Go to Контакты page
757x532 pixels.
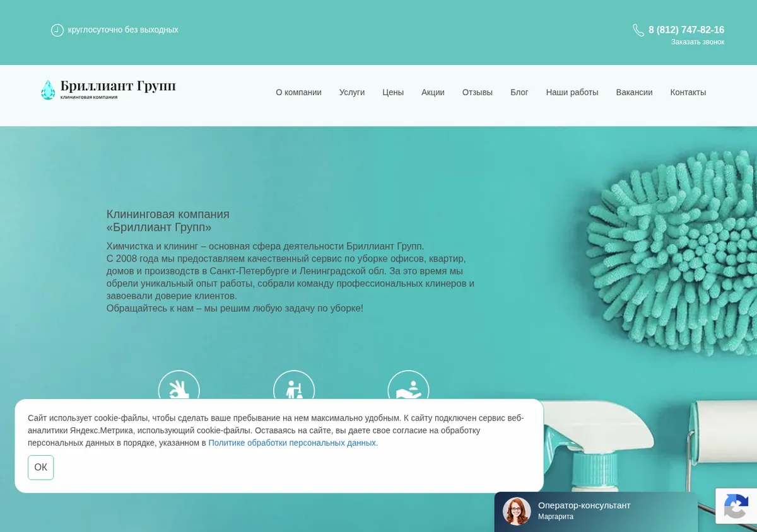(688, 92)
